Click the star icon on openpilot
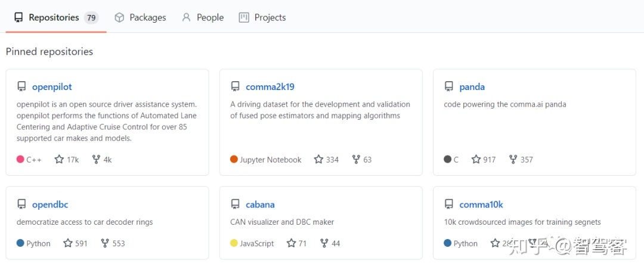This screenshot has height=273, width=644. (x=59, y=159)
